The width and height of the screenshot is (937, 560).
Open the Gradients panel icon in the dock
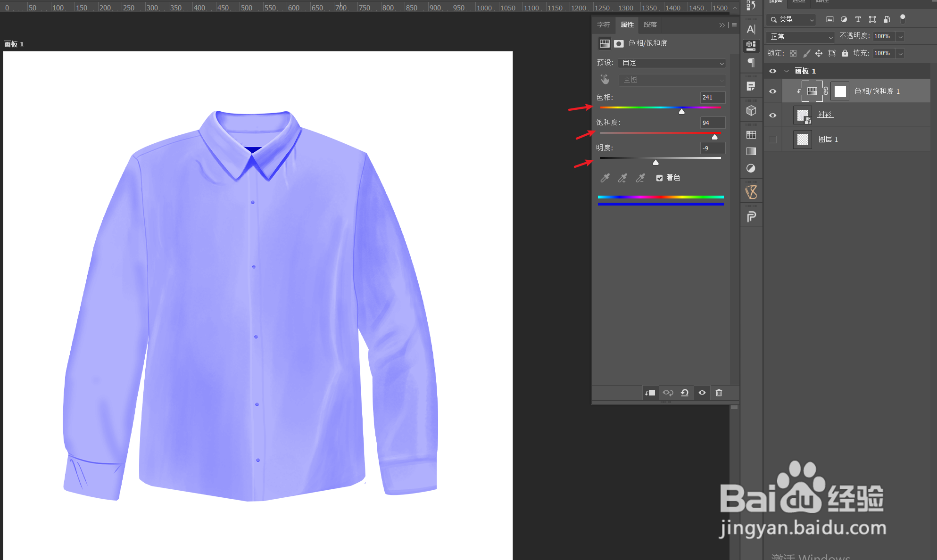(x=751, y=151)
